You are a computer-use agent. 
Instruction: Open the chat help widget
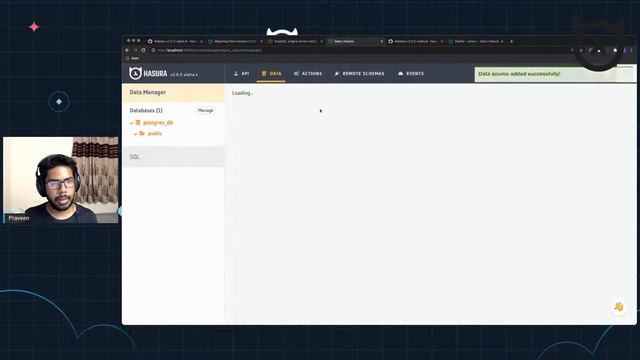pos(619,307)
